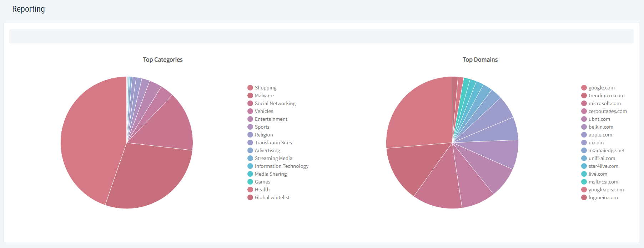Toggle Religion legend entry
Screen dimensions: 644x248
tap(260, 135)
